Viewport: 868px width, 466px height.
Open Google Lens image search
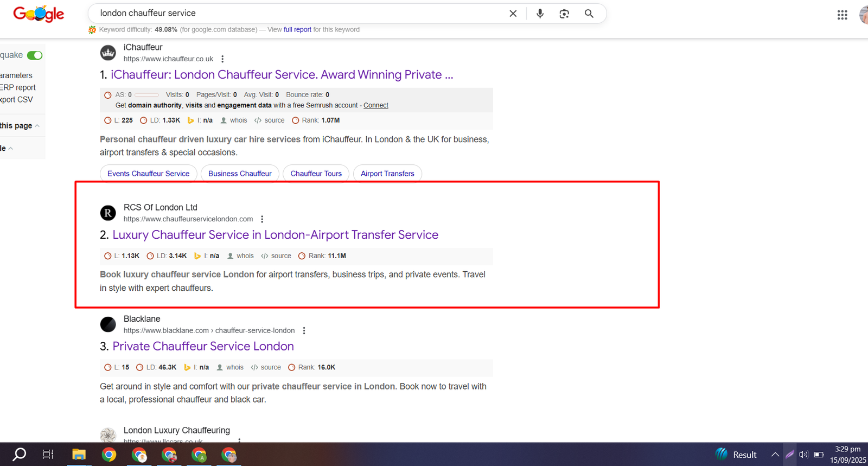tap(564, 14)
